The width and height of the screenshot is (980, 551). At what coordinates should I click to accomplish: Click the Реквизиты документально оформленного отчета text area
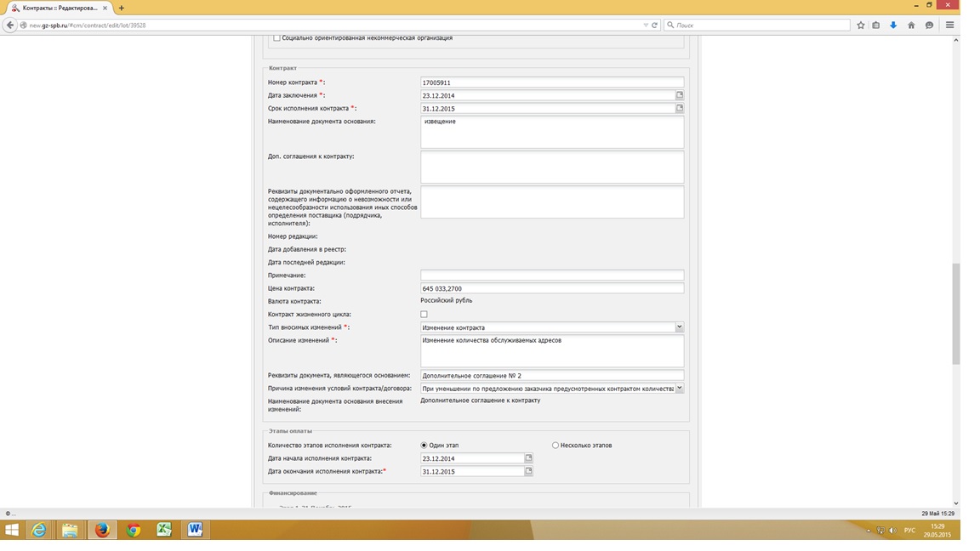click(x=552, y=202)
